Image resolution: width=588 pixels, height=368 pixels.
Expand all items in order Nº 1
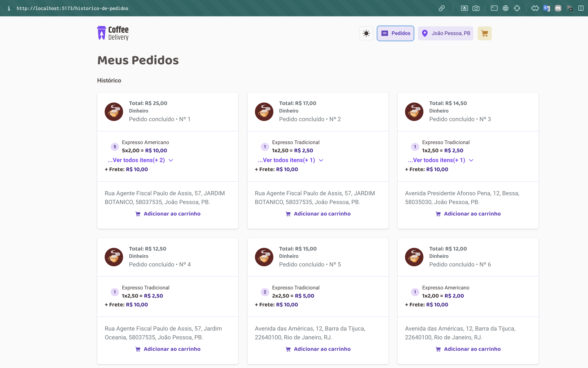(x=140, y=160)
